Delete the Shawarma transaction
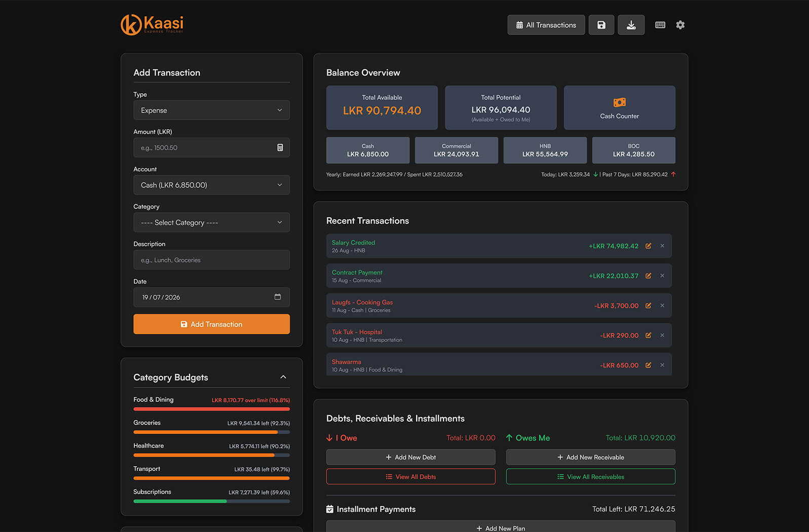 [662, 365]
